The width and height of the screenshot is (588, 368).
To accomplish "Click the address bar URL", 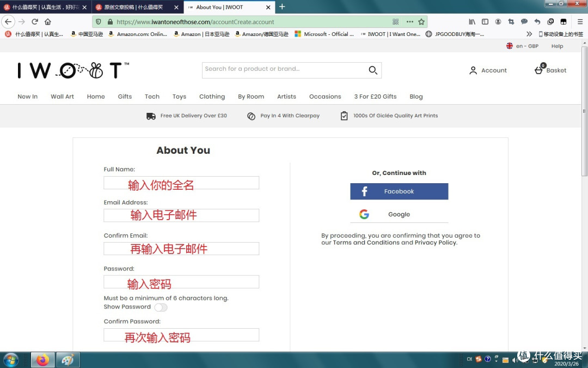I will click(195, 22).
